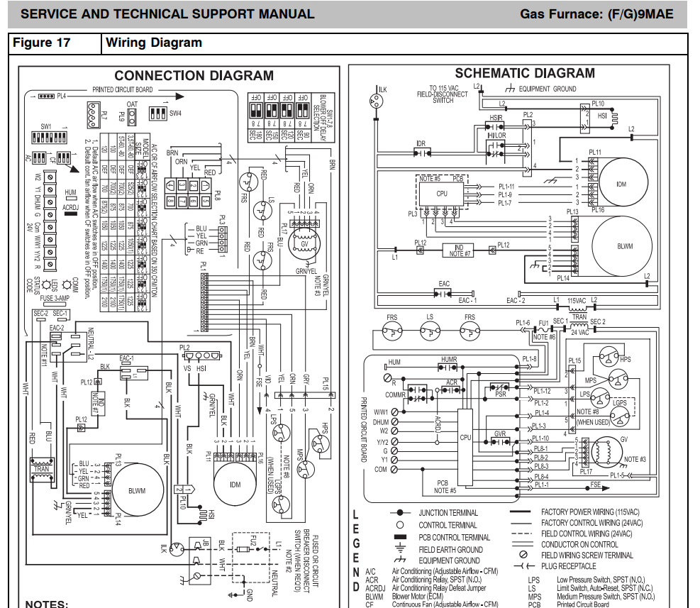Click the ILK interlock symbol in schematic diagram
Screen dimensions: 700x608
pyautogui.click(x=376, y=101)
